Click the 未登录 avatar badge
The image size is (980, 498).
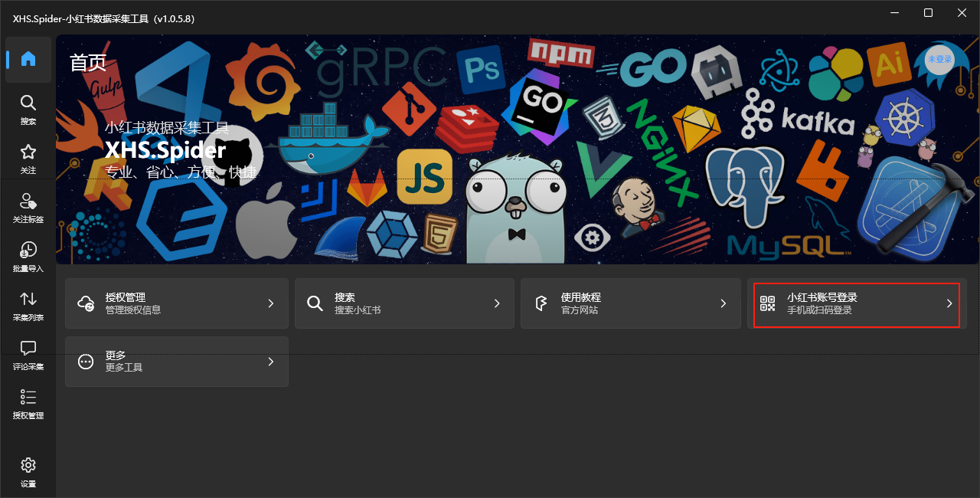[x=939, y=59]
